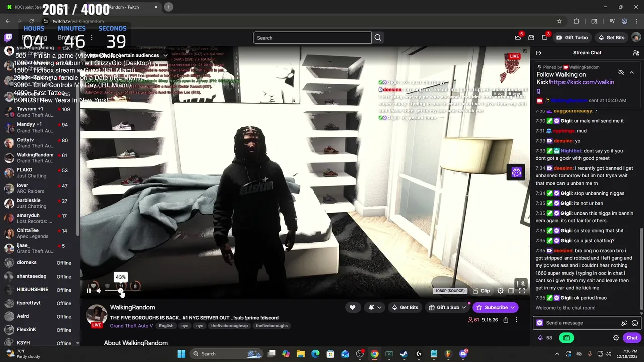Open Prime loot crown icon
Screen dimensions: 644x362
coord(518,38)
